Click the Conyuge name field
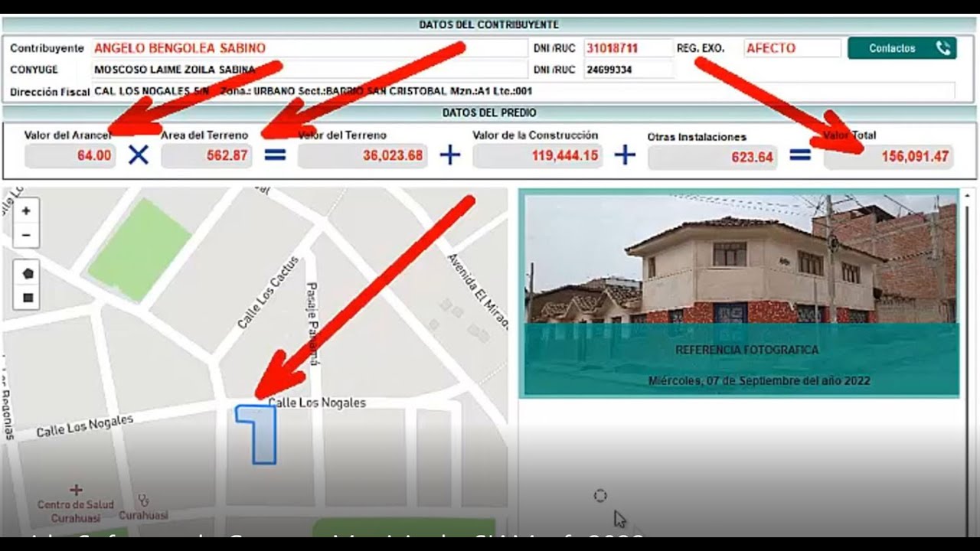This screenshot has height=551, width=980. pos(309,70)
